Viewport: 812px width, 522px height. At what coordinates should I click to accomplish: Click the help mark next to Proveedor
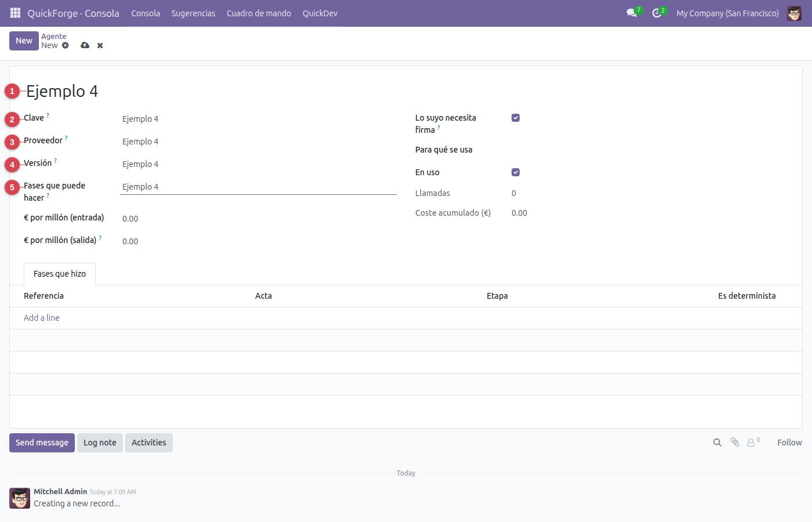coord(66,138)
